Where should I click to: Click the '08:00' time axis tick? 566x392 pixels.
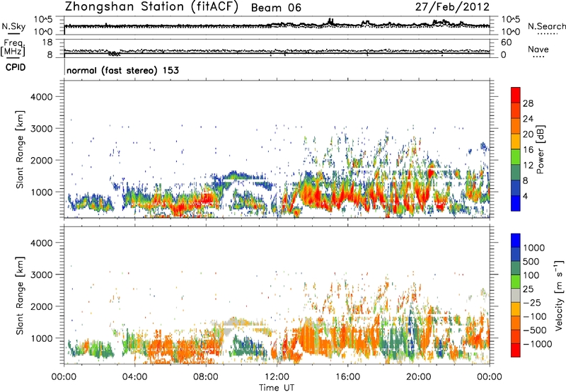tap(206, 377)
